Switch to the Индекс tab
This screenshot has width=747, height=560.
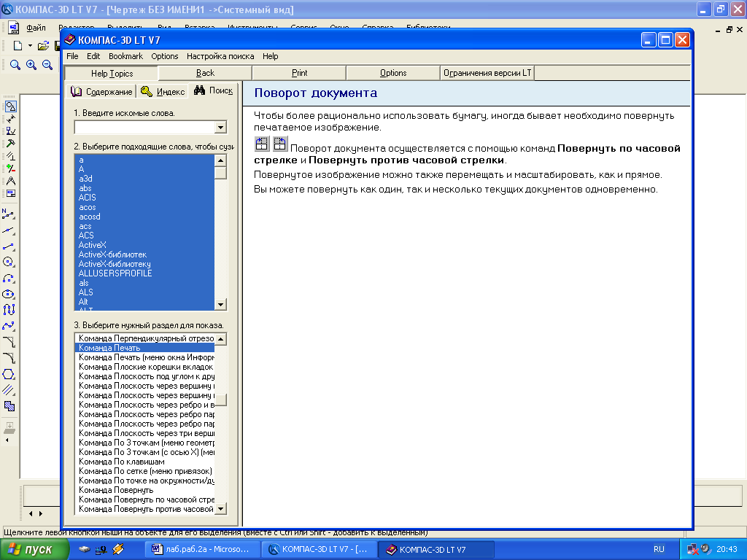[x=163, y=91]
